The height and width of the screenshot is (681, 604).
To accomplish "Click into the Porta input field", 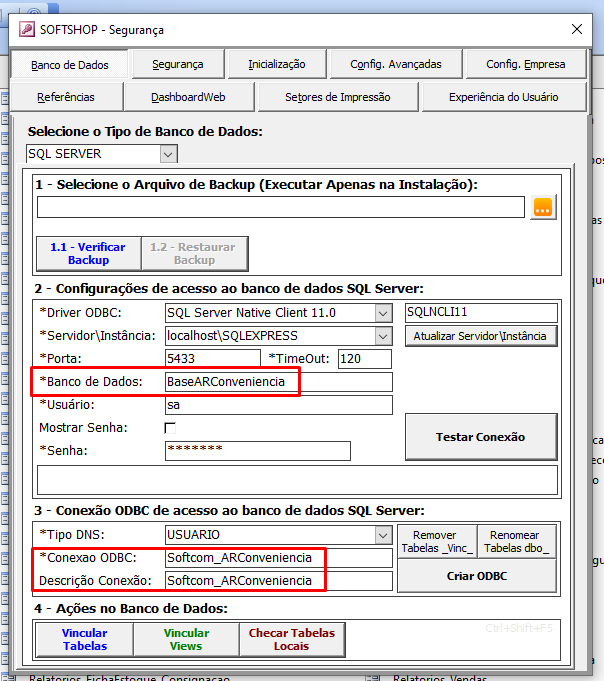I will tap(212, 358).
